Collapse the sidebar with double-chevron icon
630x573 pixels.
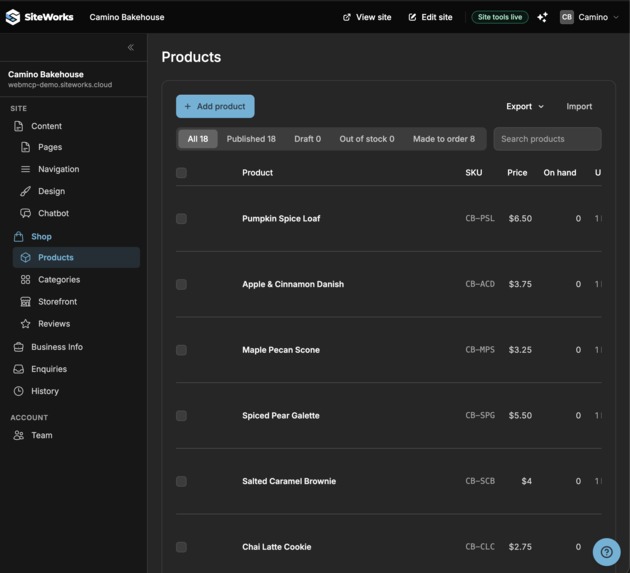coord(131,47)
